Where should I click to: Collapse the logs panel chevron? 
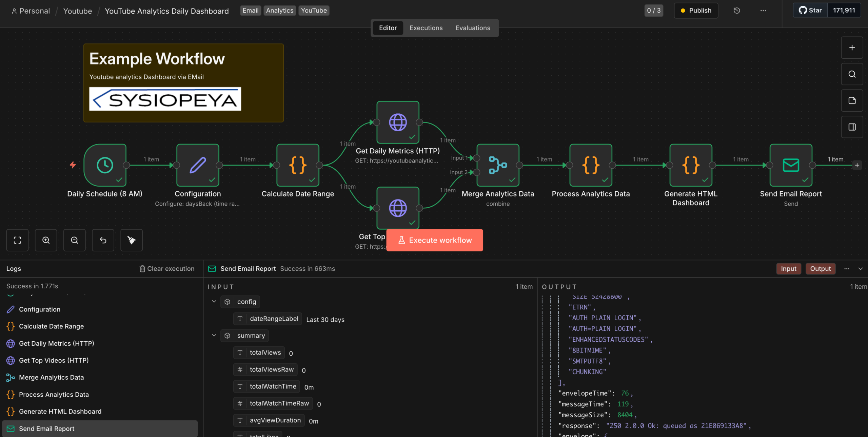point(860,269)
